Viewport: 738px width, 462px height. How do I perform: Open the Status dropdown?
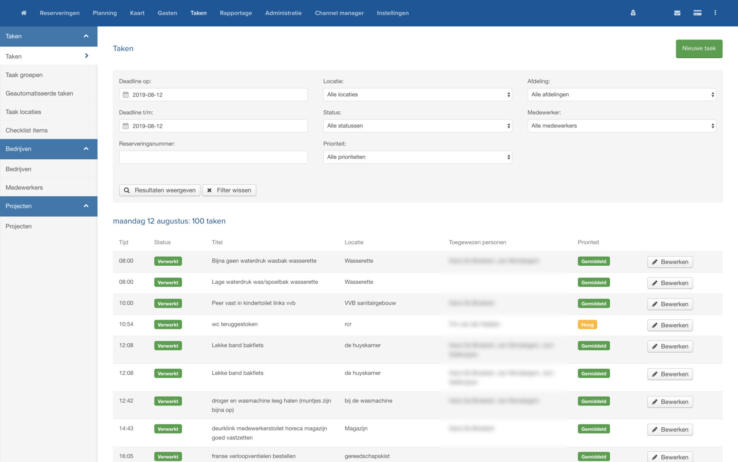click(417, 126)
